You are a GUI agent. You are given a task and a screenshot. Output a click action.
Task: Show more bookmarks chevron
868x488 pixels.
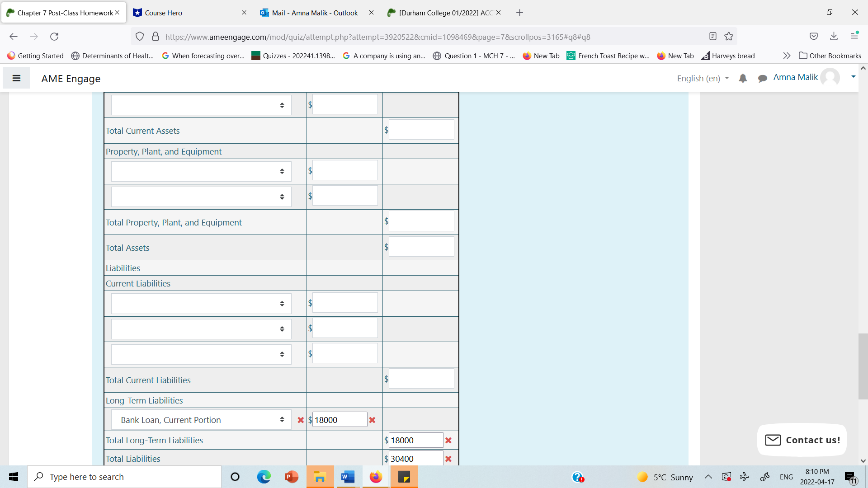point(787,56)
